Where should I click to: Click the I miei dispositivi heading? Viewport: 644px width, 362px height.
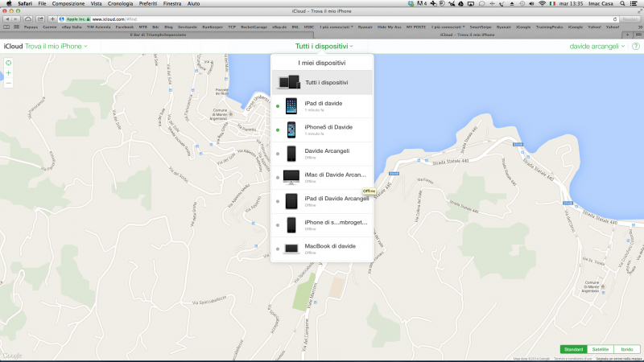(322, 63)
